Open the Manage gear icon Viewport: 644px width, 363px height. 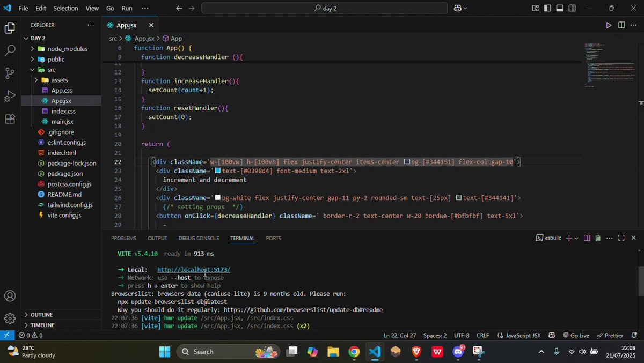10,318
